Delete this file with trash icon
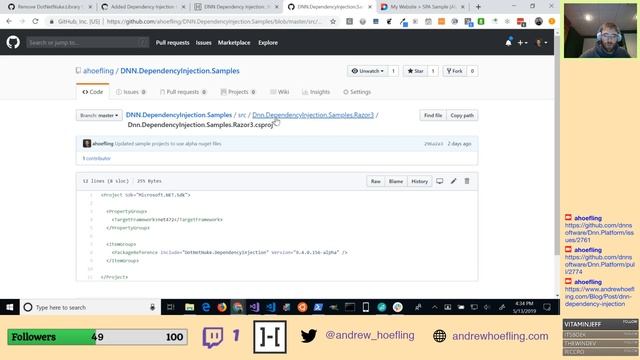This screenshot has height=360, width=640. pos(467,181)
